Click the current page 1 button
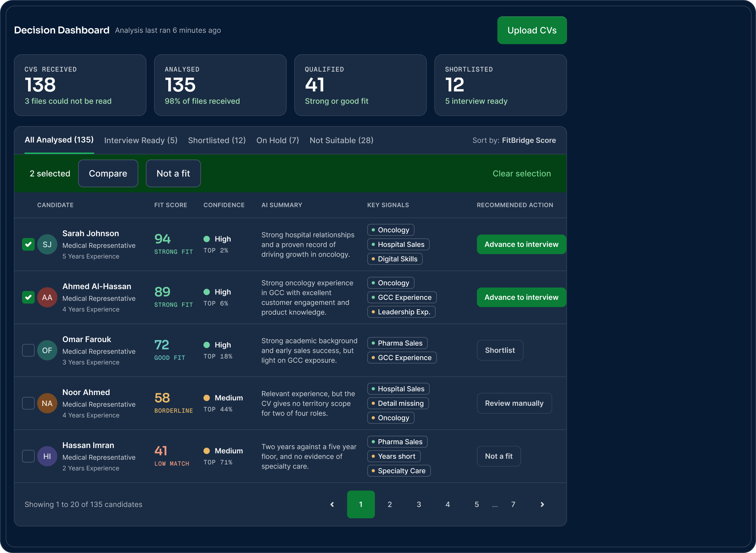This screenshot has height=553, width=756. 361,504
